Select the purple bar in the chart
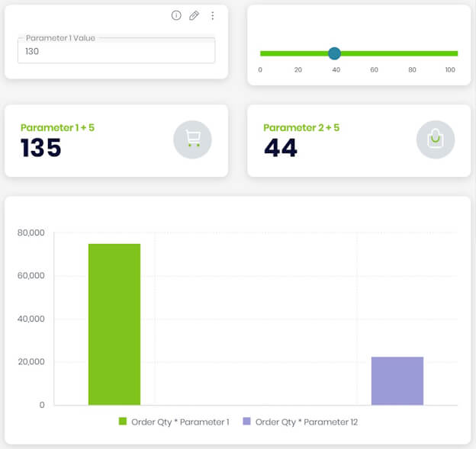The width and height of the screenshot is (476, 449). click(x=397, y=380)
